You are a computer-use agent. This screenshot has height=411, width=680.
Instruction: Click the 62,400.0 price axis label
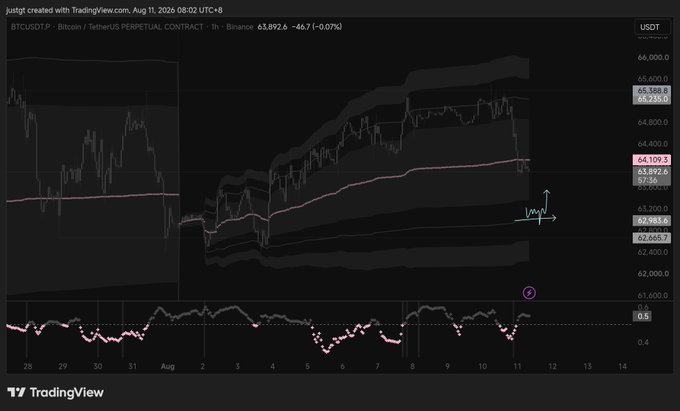[x=653, y=252]
